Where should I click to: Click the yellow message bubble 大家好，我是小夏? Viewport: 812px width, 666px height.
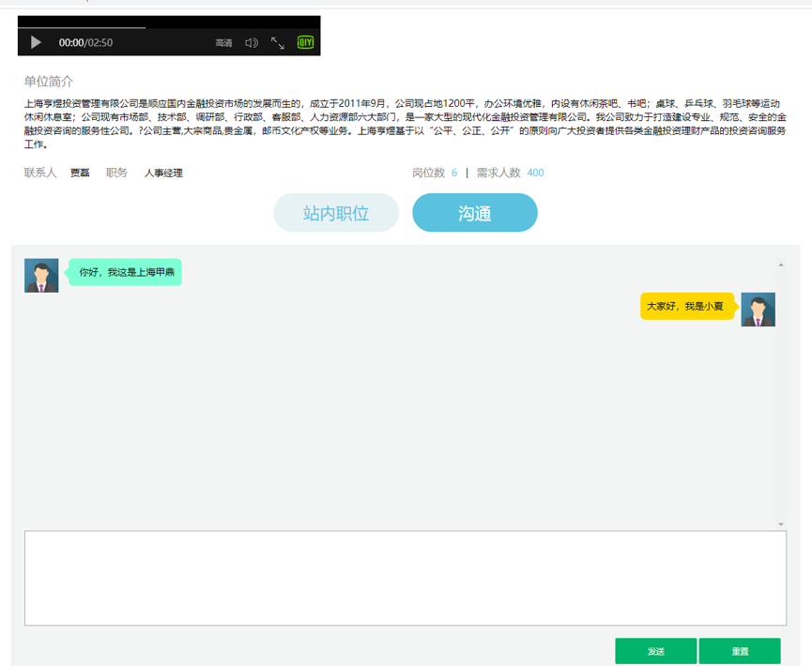tap(685, 307)
